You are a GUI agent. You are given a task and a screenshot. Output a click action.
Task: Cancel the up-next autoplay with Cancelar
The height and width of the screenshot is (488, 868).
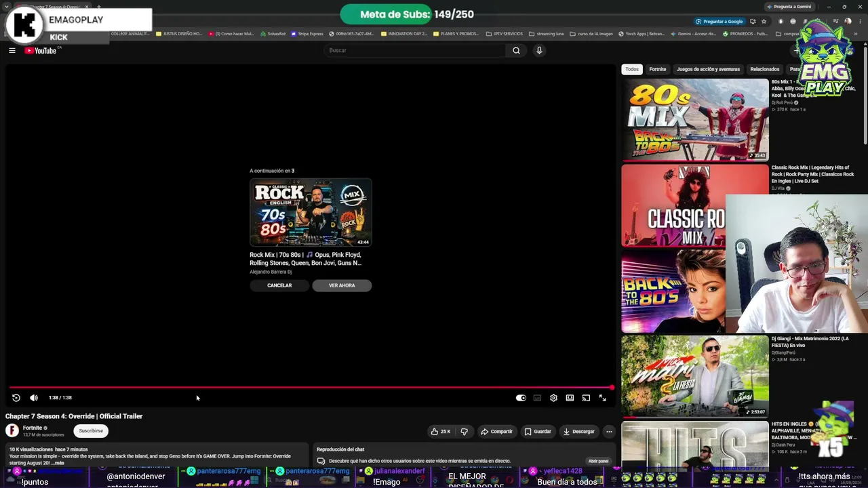pos(279,285)
